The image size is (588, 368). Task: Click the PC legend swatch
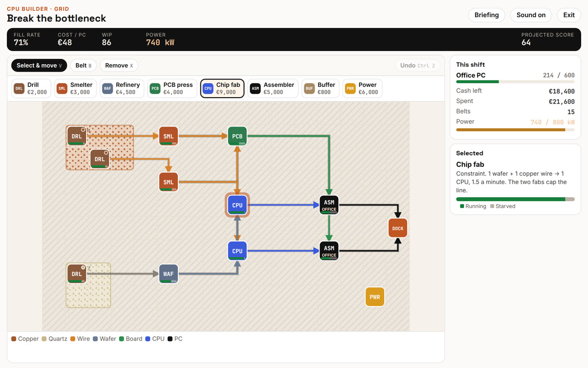[x=170, y=339]
